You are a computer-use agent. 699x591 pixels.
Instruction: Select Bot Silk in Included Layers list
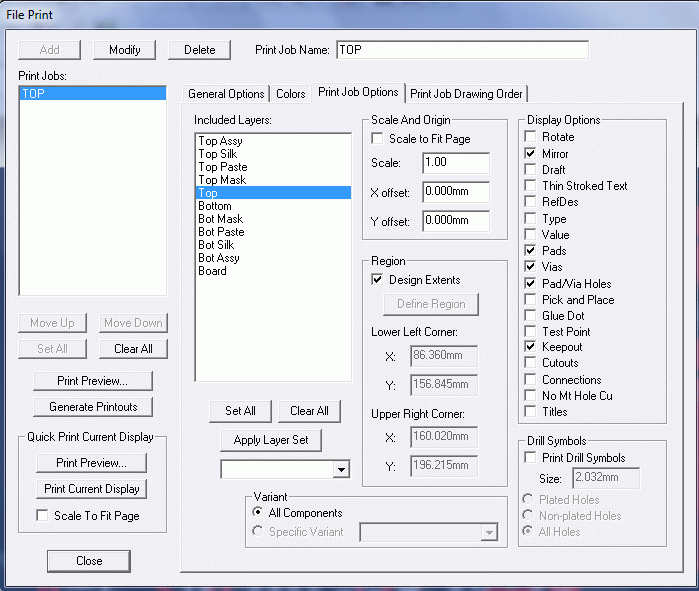215,245
